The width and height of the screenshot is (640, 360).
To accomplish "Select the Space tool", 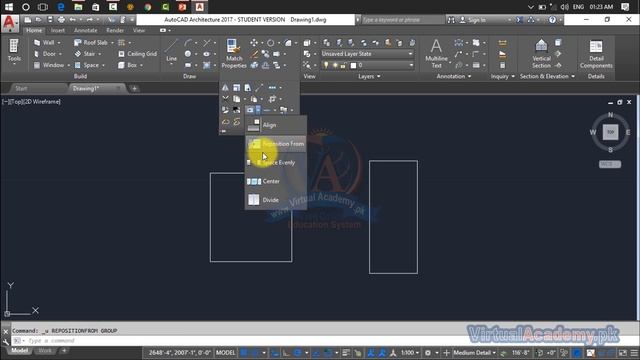I will [87, 65].
